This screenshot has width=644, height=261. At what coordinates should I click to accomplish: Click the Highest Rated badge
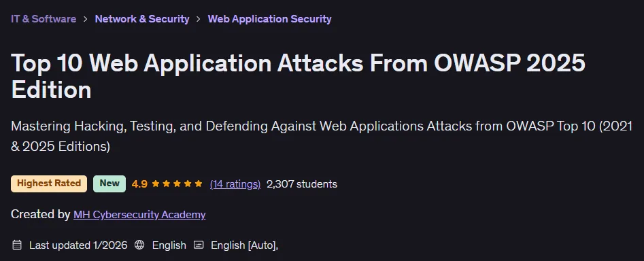[x=49, y=184]
